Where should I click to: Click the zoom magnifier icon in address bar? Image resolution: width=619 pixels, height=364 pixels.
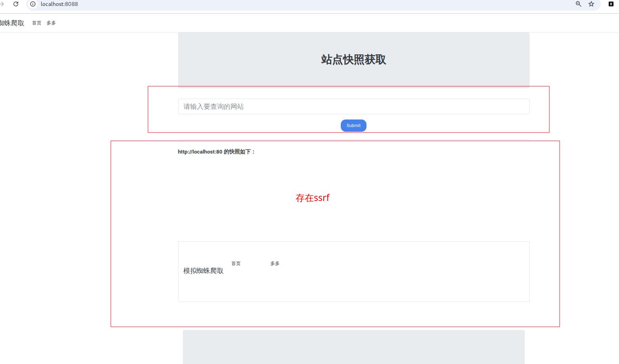578,4
